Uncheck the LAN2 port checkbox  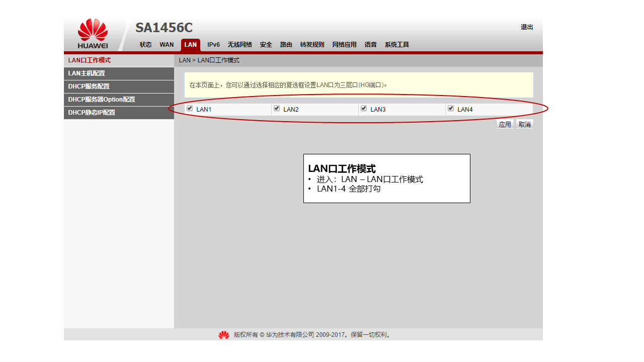[277, 109]
